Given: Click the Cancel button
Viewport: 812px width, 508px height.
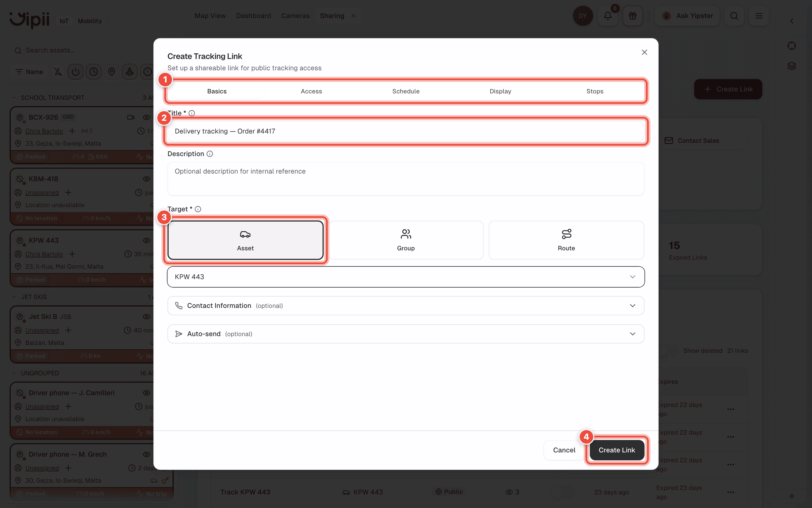Looking at the screenshot, I should pos(564,450).
